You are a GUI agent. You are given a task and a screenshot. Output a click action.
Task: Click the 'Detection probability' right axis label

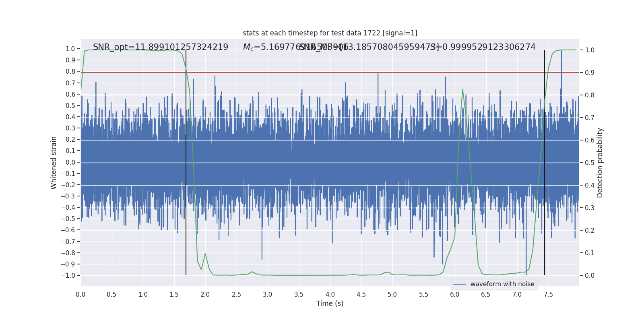click(600, 163)
